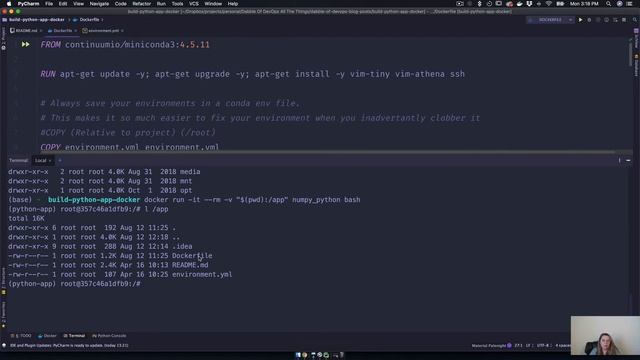Click the terminal line with docker run command
Viewport: 640px width, 360px height.
184,200
